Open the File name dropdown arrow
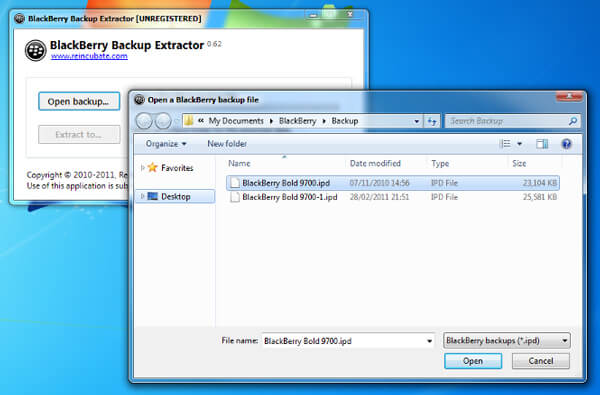Image resolution: width=600 pixels, height=395 pixels. pos(429,341)
